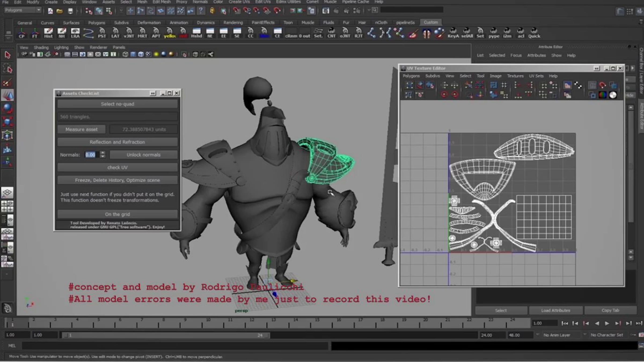Viewport: 644px width, 362px height.
Task: Click the Quick shelf icon
Action: tap(534, 33)
